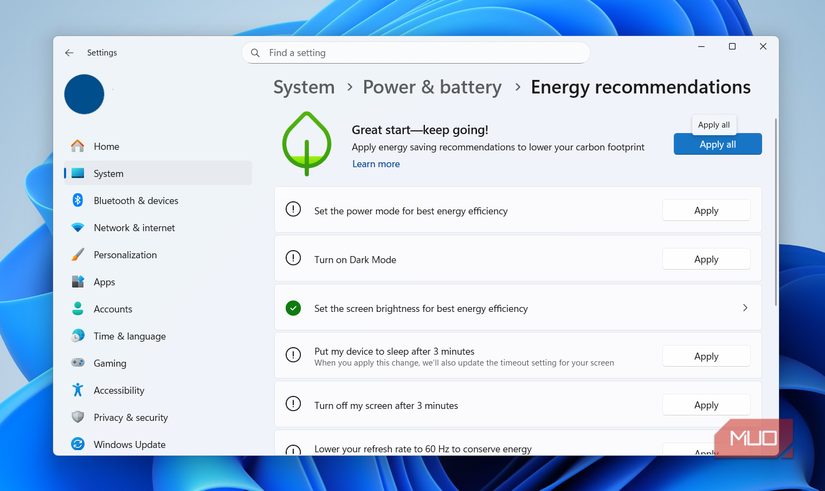Click the green checkmark beside screen brightness
Image resolution: width=825 pixels, height=491 pixels.
[x=293, y=308]
